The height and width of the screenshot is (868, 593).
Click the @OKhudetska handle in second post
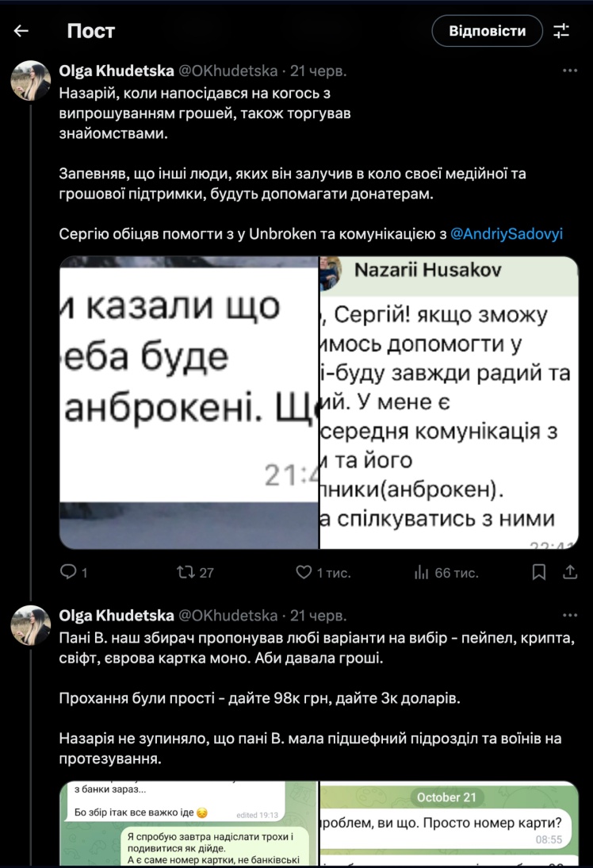point(228,615)
